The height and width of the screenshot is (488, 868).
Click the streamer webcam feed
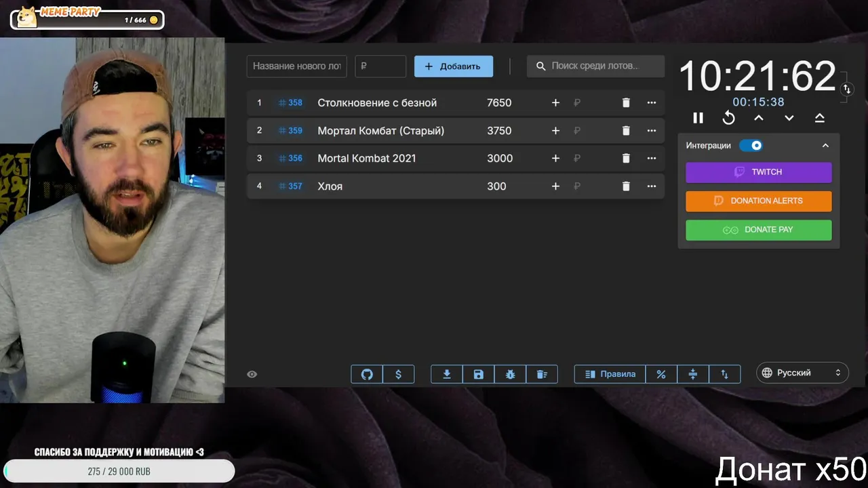[113, 220]
